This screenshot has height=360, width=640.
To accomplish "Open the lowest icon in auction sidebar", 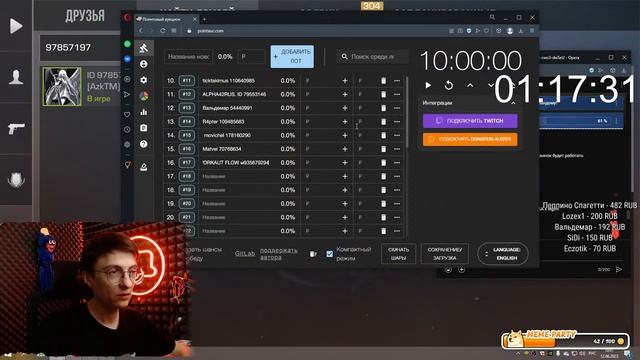I will click(x=143, y=167).
